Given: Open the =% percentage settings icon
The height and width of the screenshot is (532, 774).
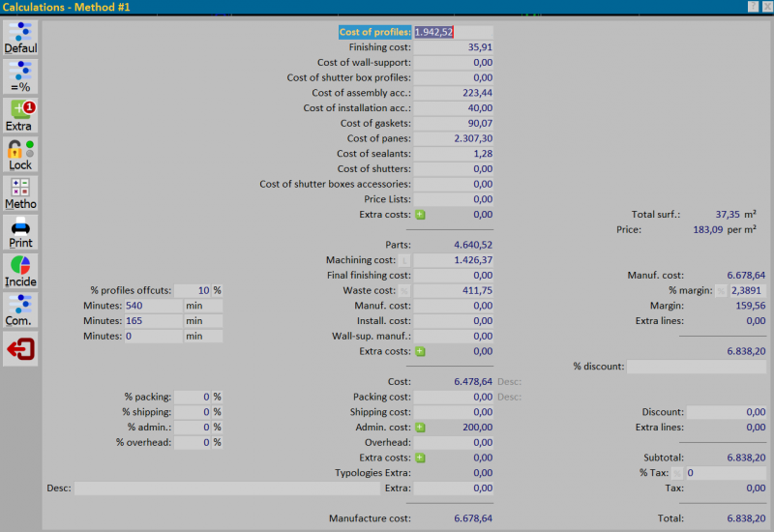Looking at the screenshot, I should point(20,76).
